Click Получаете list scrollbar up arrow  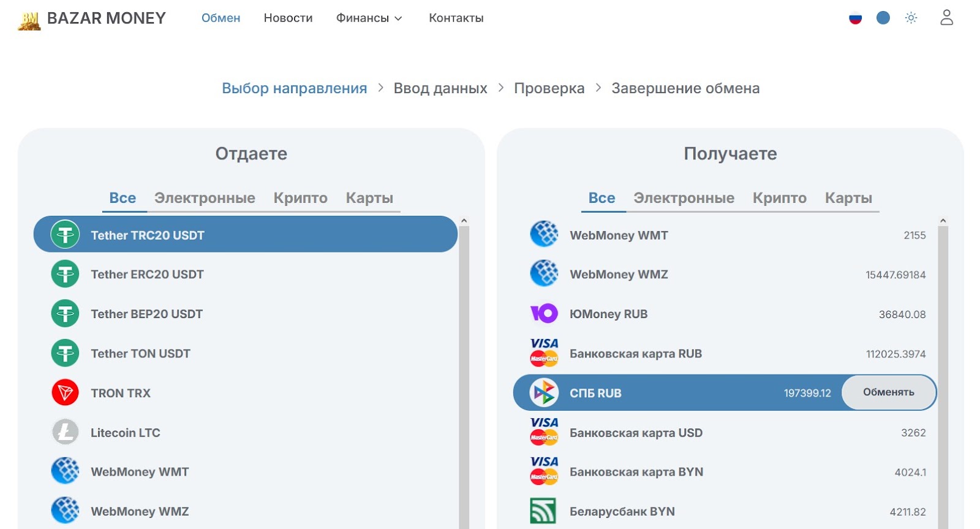pos(943,221)
